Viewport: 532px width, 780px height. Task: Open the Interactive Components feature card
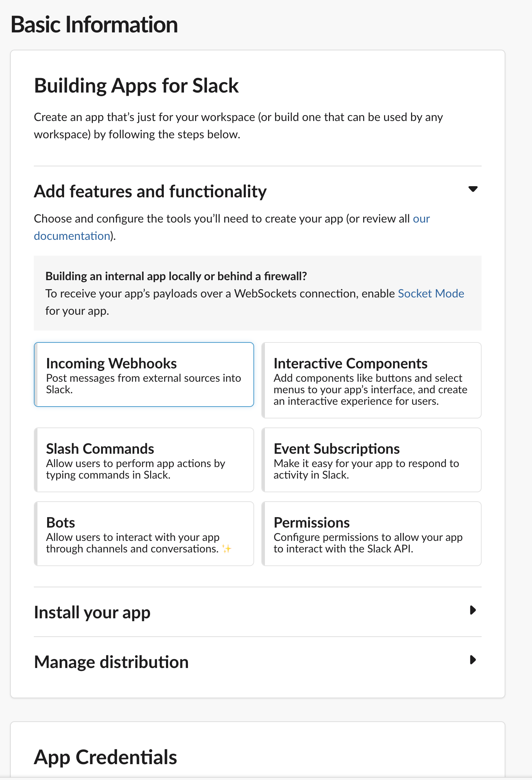tap(371, 380)
